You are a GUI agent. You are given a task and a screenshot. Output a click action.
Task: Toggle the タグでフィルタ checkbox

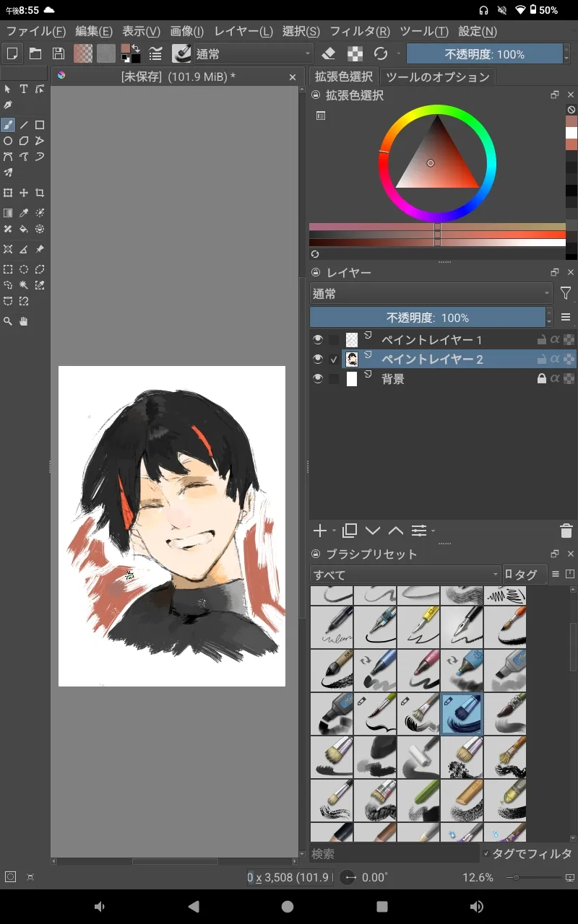486,854
